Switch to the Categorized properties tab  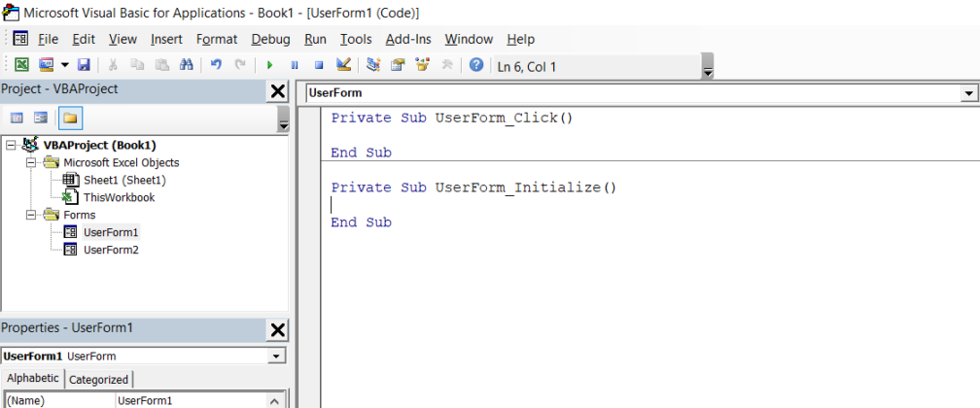[x=98, y=380]
